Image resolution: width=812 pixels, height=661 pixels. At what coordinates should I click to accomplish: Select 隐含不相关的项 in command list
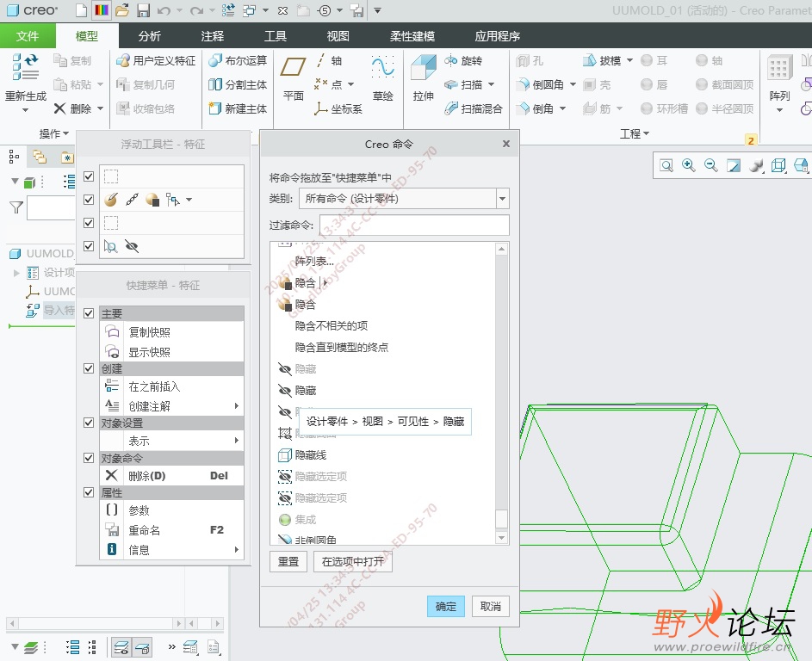[331, 325]
